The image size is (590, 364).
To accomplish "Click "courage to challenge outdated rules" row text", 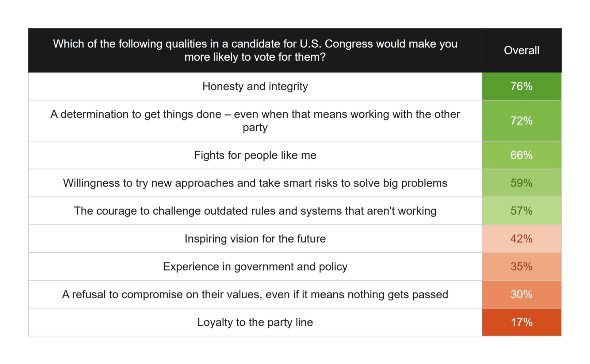I will (255, 211).
